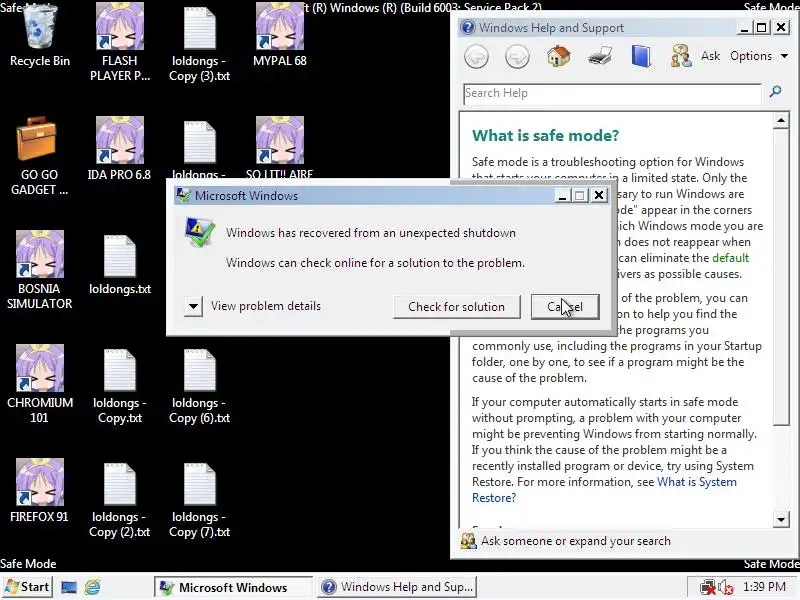
Task: Open the Start menu
Action: (27, 587)
